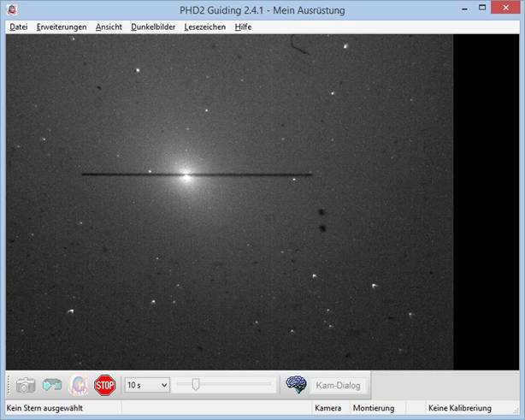Screen dimensions: 525x420
Task: Open the Hilfe menu
Action: pyautogui.click(x=243, y=27)
